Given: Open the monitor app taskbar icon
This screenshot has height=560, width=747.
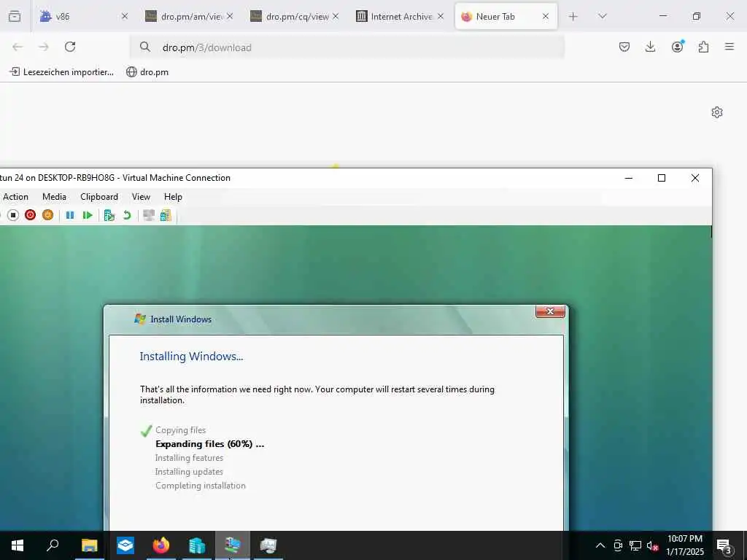Looking at the screenshot, I should 268,545.
